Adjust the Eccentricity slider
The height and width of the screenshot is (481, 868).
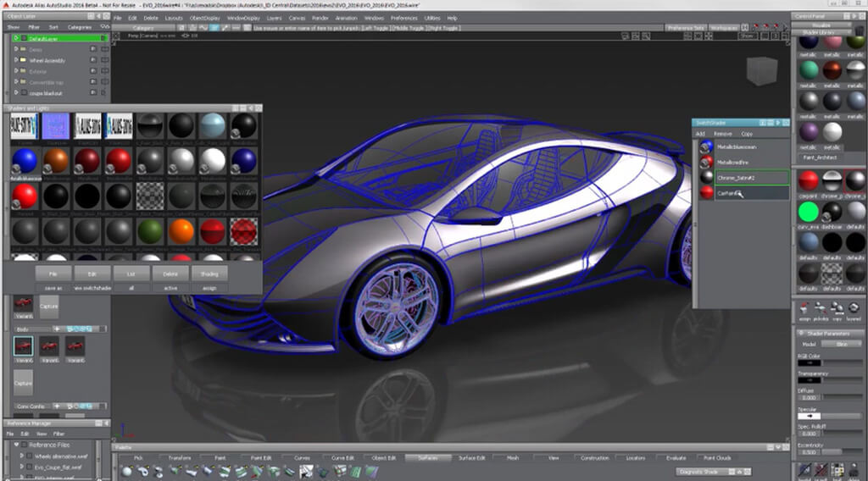(x=842, y=451)
